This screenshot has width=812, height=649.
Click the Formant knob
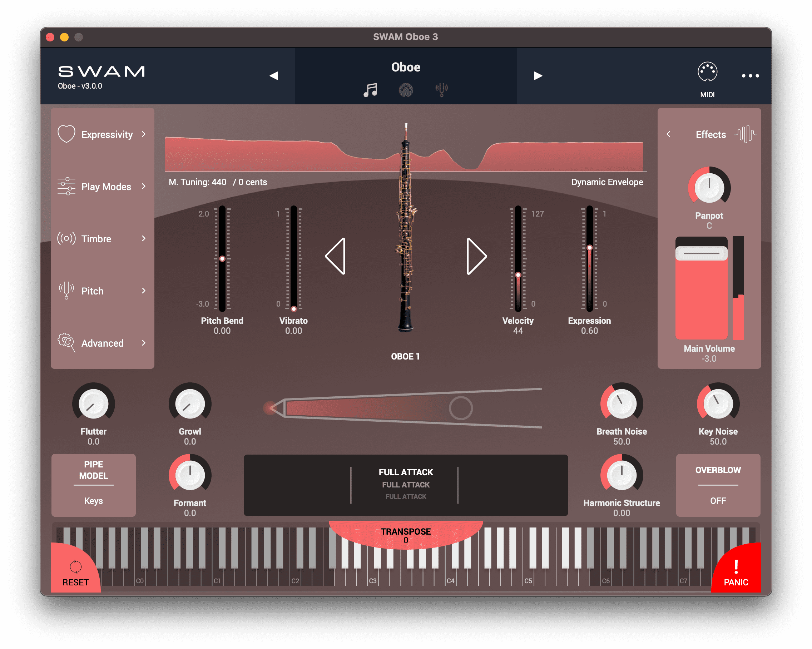(190, 475)
